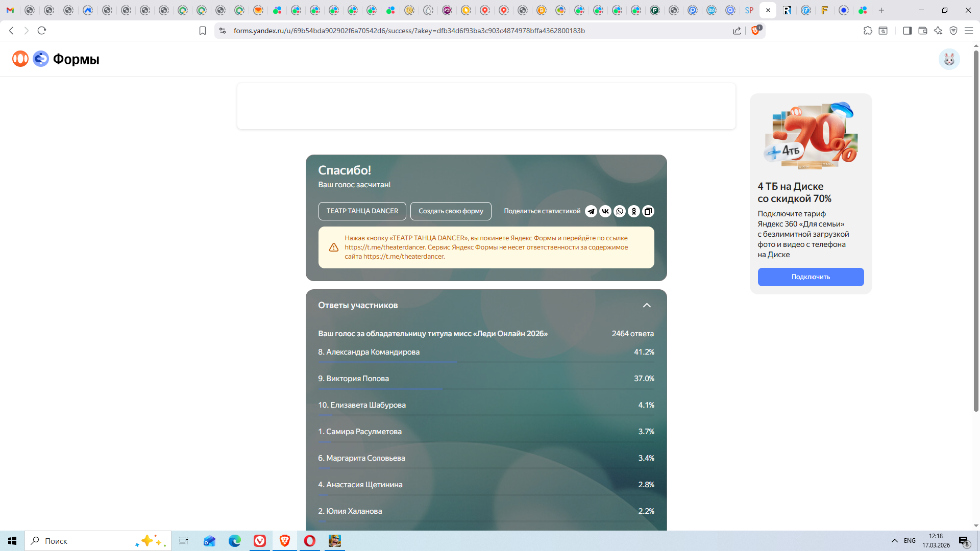Open Brave VPN shield toggle
Screen dimensions: 980x551
(x=953, y=31)
